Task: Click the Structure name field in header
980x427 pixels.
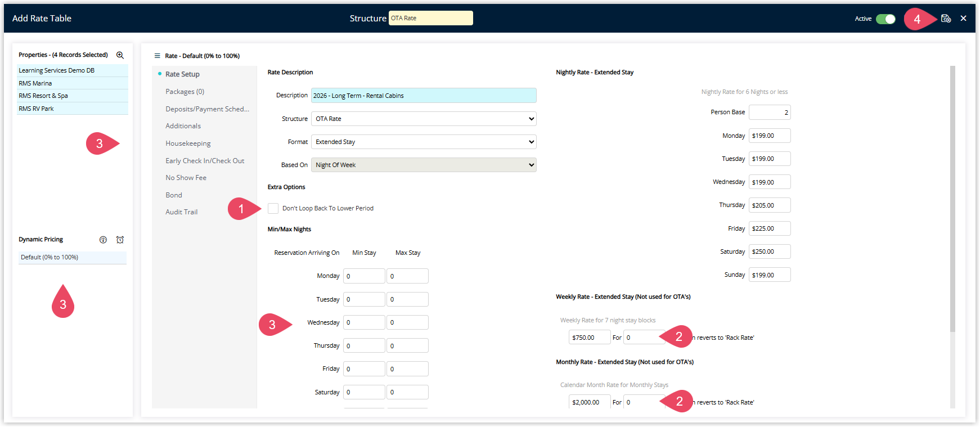Action: point(431,18)
